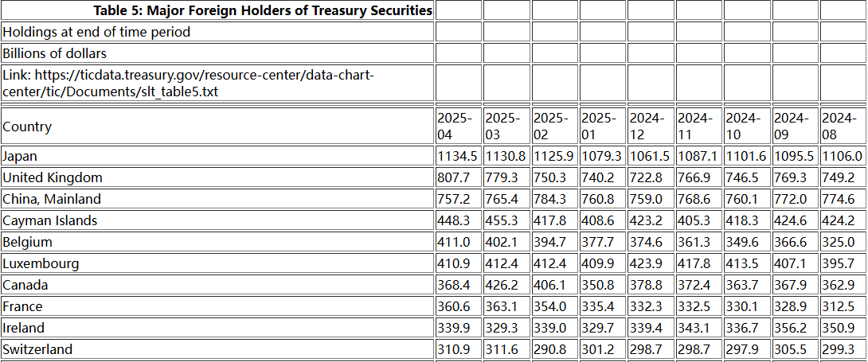Select the 'Billions of dollars' cell

tap(55, 53)
